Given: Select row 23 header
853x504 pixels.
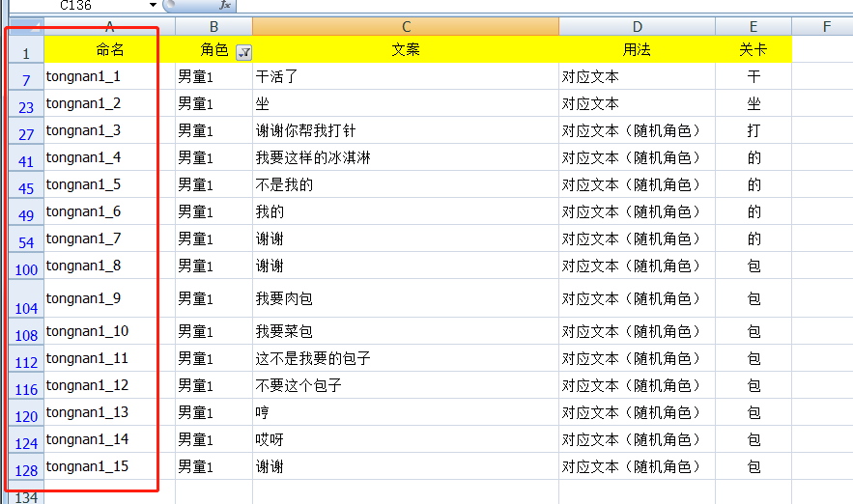Looking at the screenshot, I should pos(26,103).
